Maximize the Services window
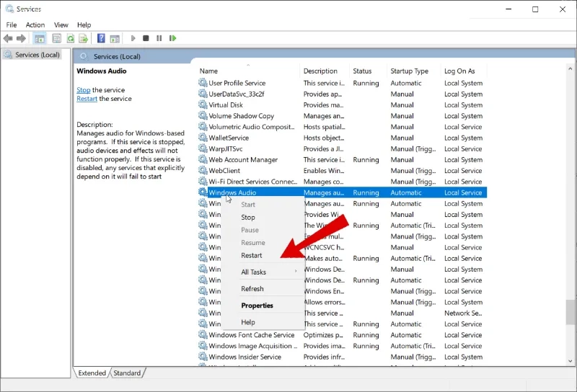Screen dimensions: 577x392 point(535,9)
